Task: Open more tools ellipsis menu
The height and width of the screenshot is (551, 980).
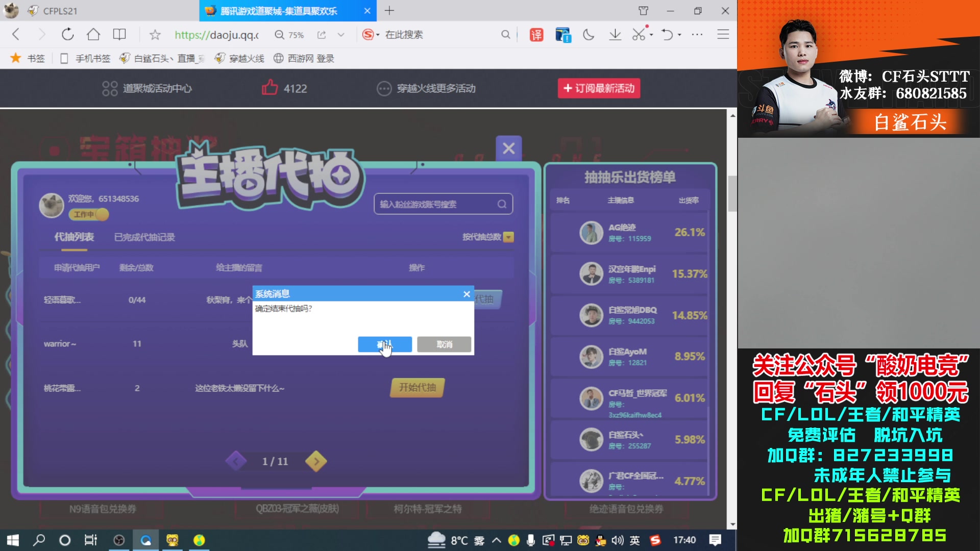Action: coord(697,35)
